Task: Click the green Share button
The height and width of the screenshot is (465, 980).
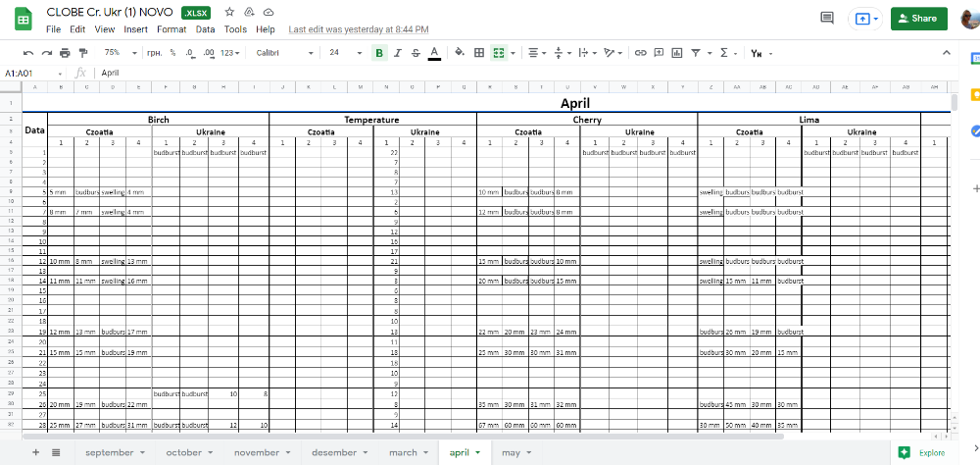Action: 919,18
